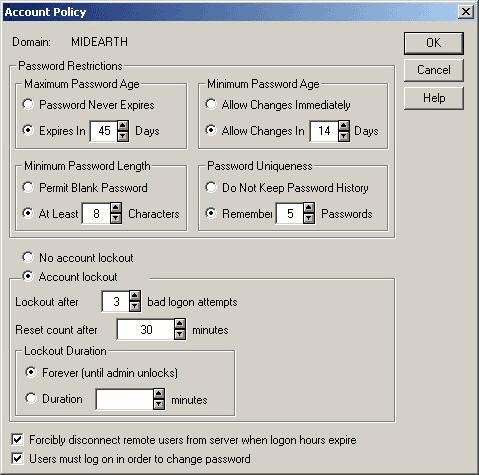
Task: Decrease Reset count after minutes
Action: pos(180,335)
